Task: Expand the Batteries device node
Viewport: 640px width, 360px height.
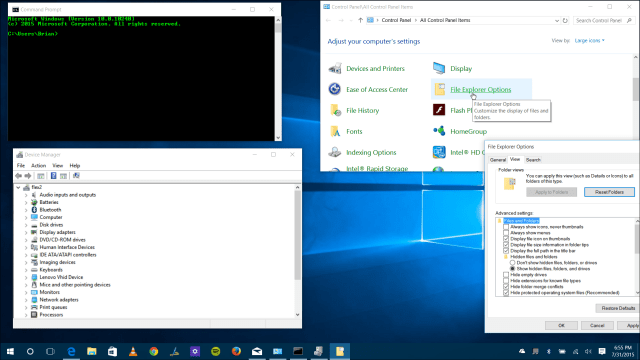Action: point(26,202)
